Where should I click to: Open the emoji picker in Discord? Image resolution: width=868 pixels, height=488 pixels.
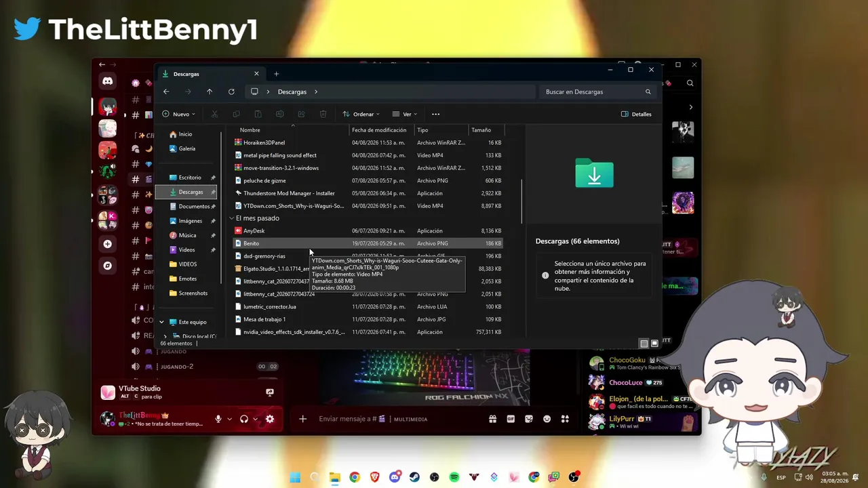tap(547, 419)
